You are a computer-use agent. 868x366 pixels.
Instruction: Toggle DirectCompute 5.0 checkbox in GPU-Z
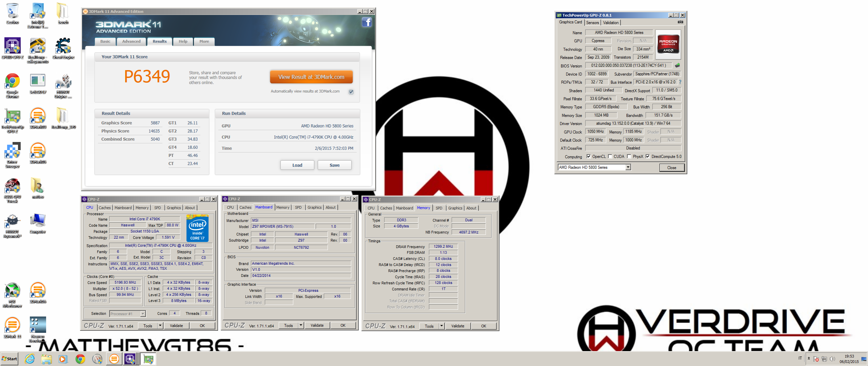648,157
